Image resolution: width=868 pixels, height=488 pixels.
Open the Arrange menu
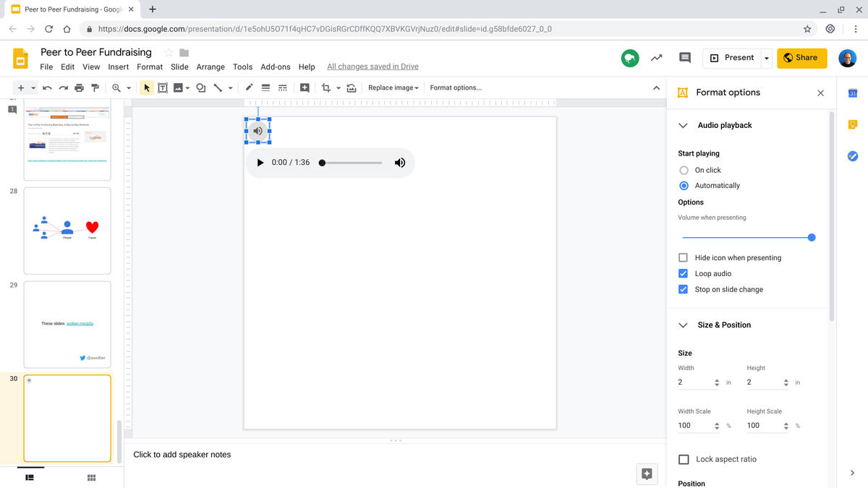coord(210,67)
